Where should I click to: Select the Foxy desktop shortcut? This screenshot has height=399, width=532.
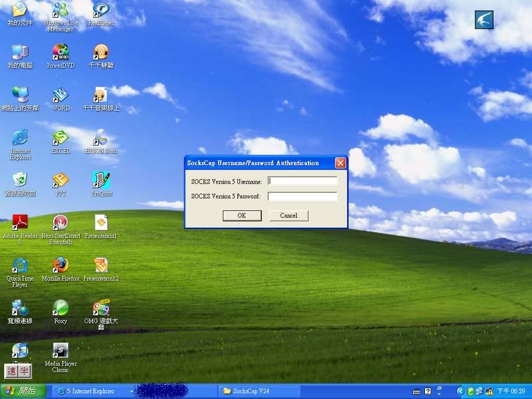coord(61,308)
